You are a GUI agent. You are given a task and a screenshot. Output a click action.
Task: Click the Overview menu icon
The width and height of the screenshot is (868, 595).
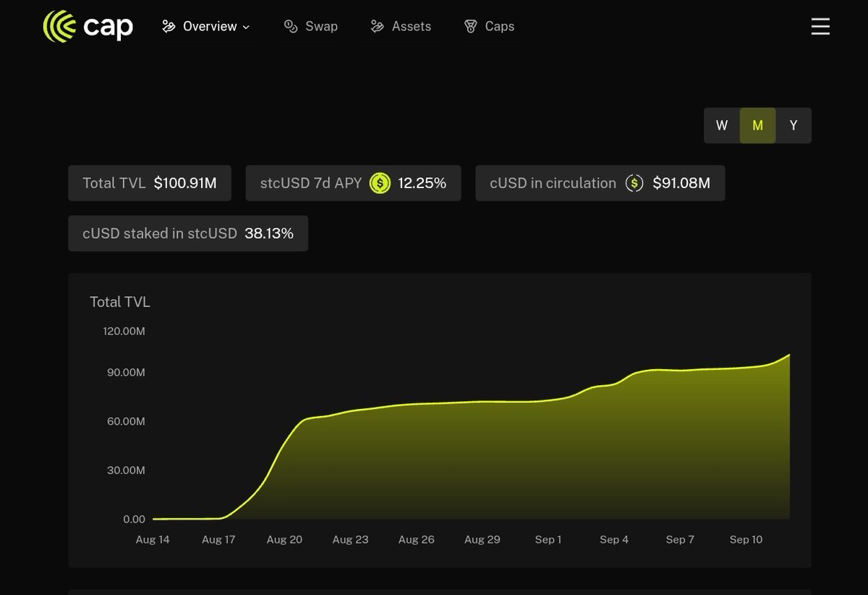click(x=169, y=27)
